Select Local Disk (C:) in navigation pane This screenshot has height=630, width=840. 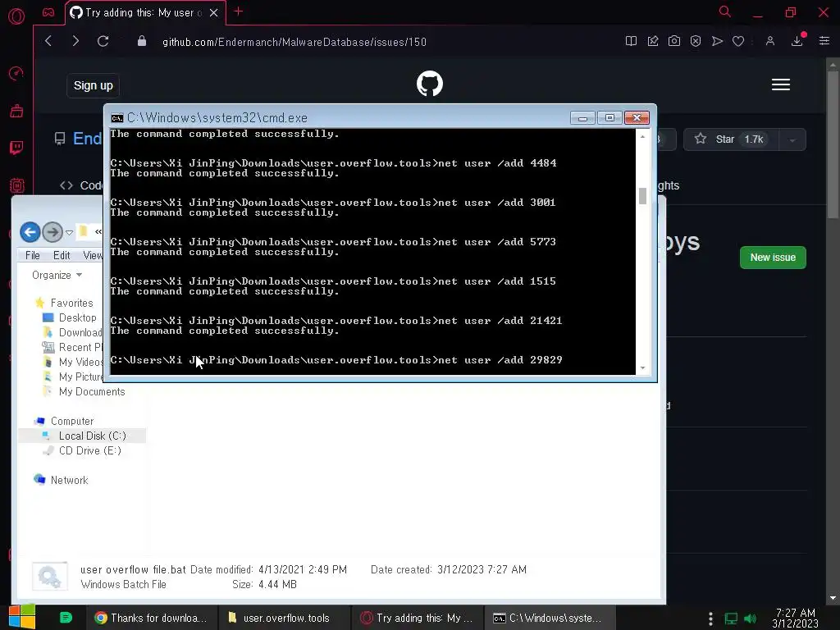pos(92,436)
